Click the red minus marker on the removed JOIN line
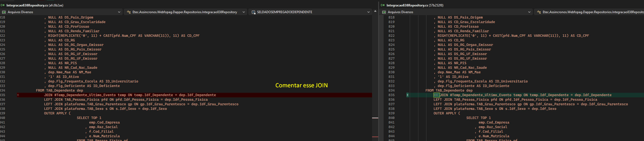This screenshot has width=644, height=141. point(18,95)
